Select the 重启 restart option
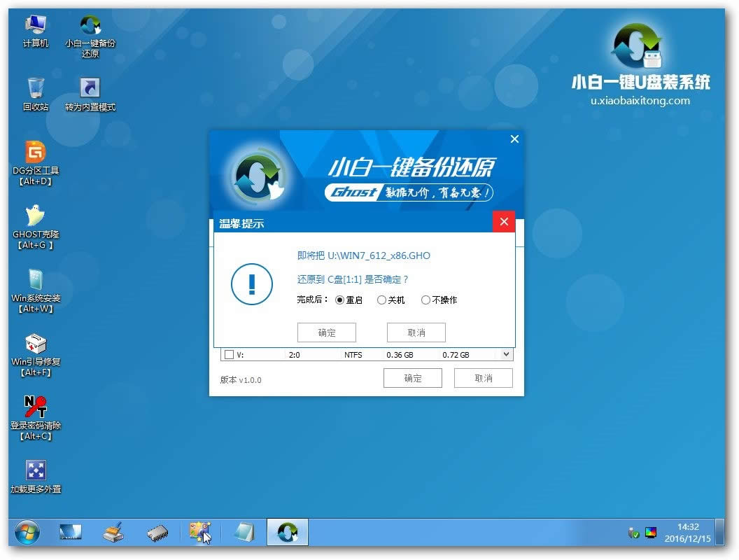739x560 pixels. tap(341, 300)
